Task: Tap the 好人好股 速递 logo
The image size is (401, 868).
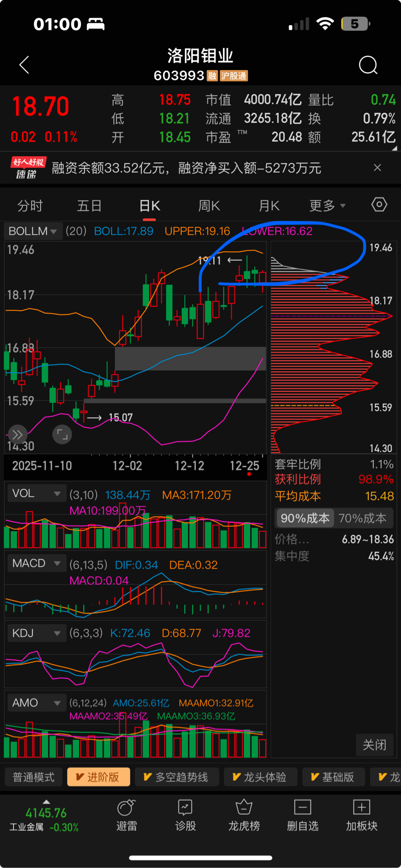Action: coord(29,168)
